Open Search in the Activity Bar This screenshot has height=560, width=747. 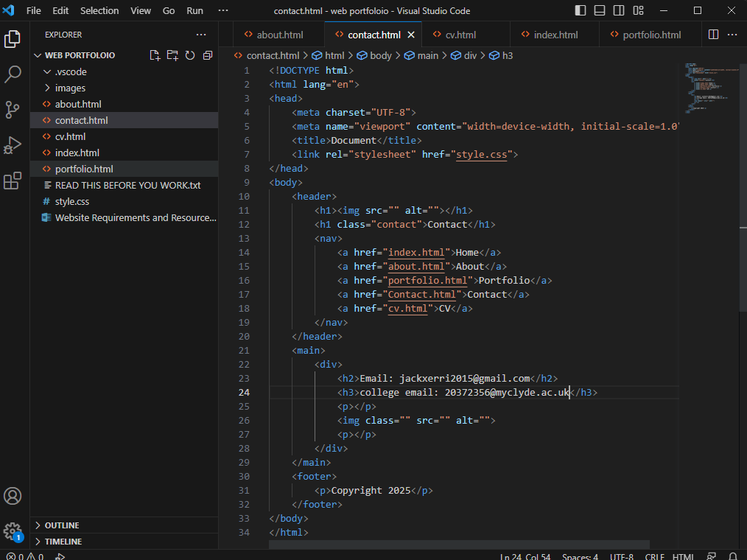coord(13,74)
